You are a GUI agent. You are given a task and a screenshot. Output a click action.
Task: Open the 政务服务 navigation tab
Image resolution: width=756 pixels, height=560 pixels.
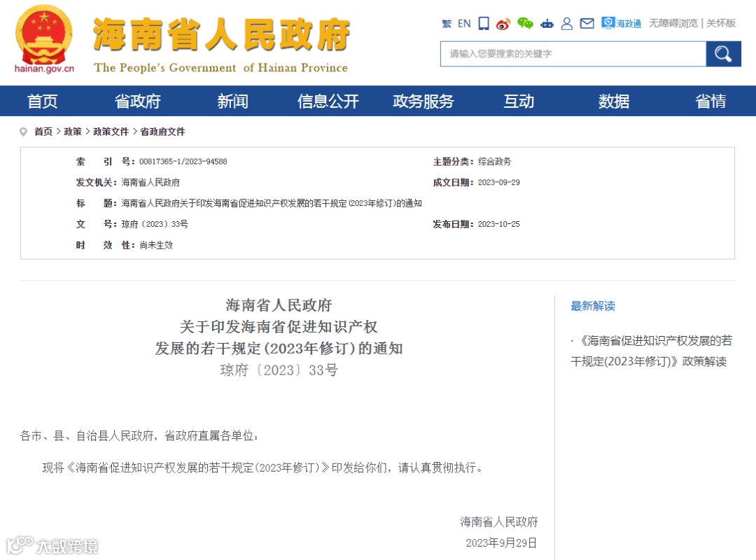tap(423, 101)
